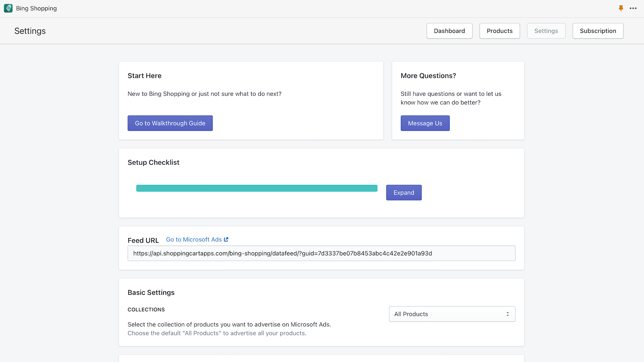644x362 pixels.
Task: Click 'Select the collection of products' text
Action: pos(229,324)
